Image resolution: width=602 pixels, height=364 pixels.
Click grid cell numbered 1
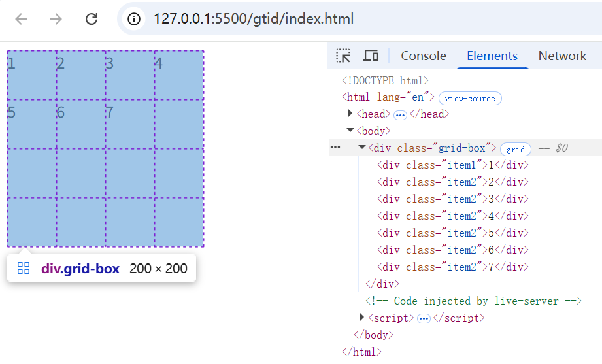click(x=32, y=75)
